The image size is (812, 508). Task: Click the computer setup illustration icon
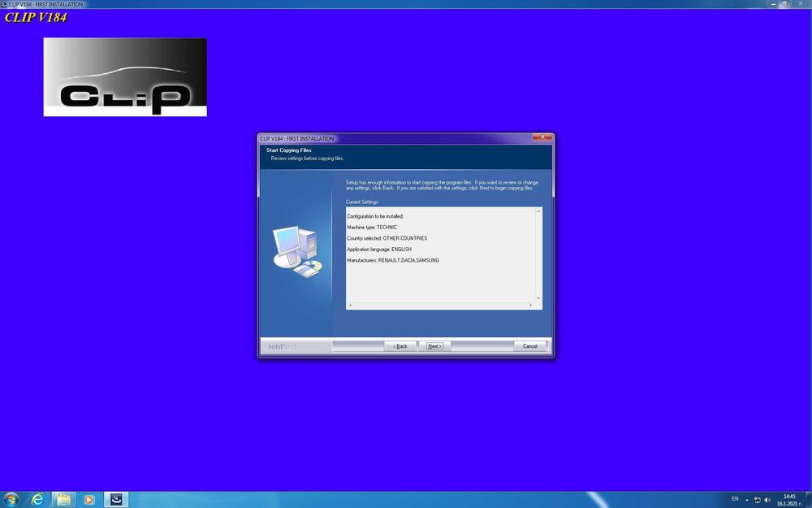point(297,251)
